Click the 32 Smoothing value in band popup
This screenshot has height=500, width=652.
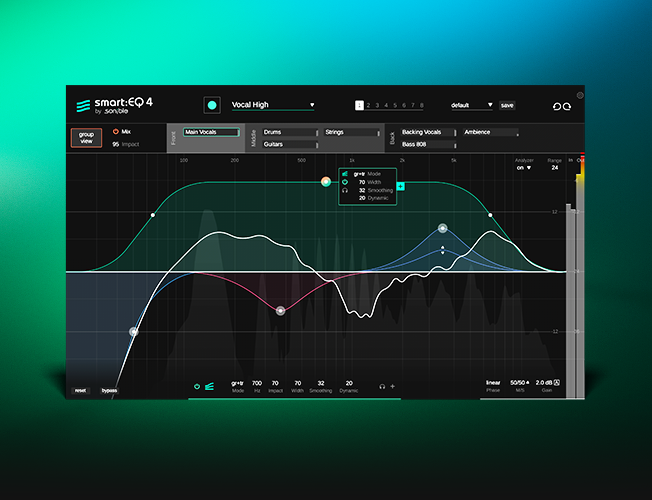pos(362,191)
